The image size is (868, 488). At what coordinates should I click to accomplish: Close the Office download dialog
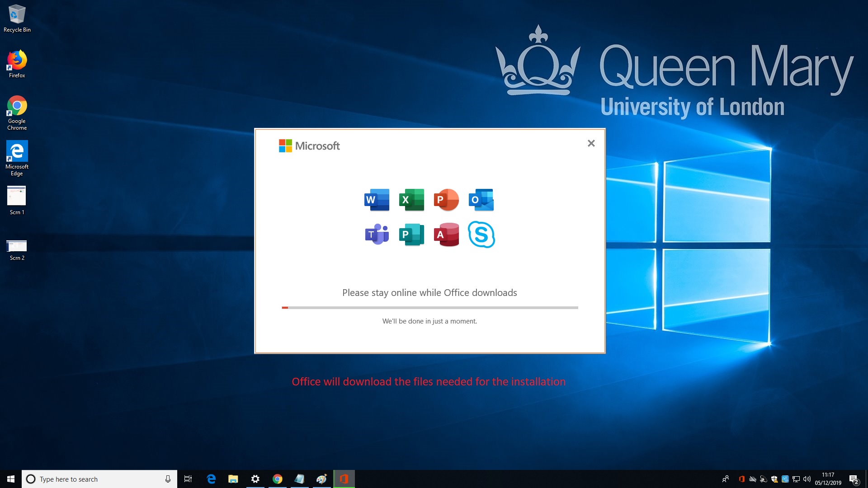[591, 143]
